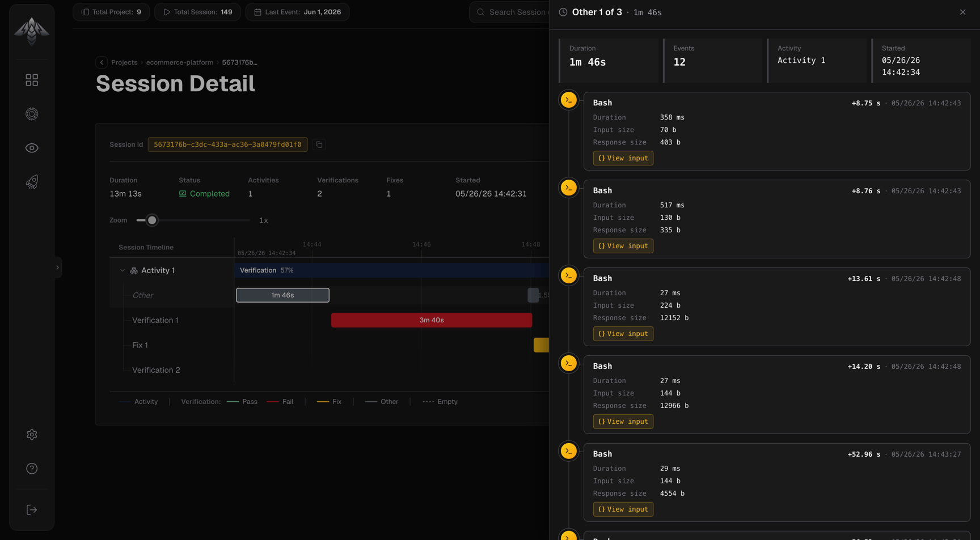
Task: Click the 12152 b response size value
Action: 674,318
